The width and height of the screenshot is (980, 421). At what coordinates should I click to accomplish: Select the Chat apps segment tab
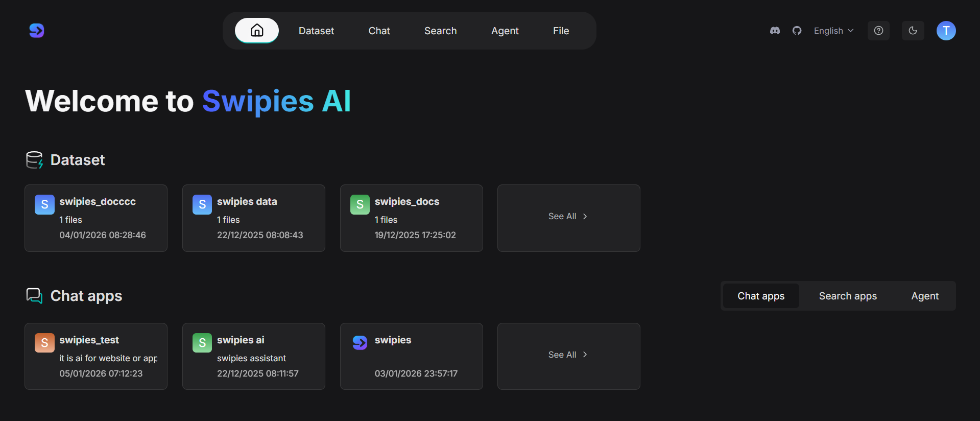[x=761, y=296]
